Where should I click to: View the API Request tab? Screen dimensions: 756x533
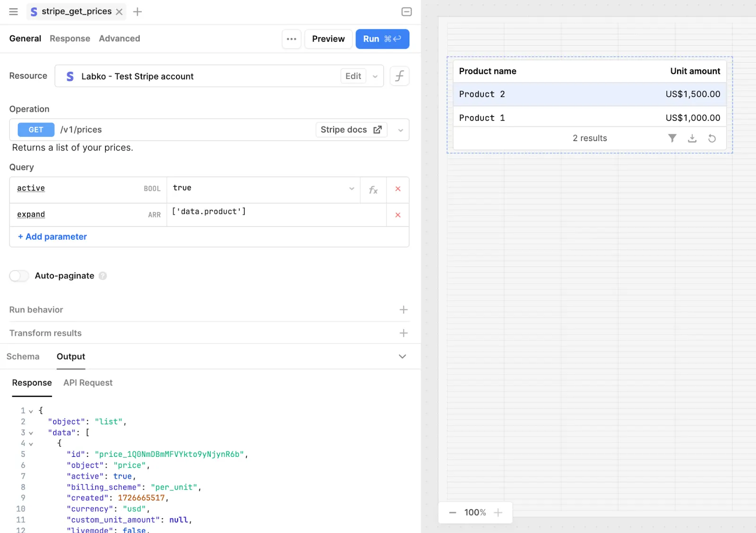click(88, 383)
